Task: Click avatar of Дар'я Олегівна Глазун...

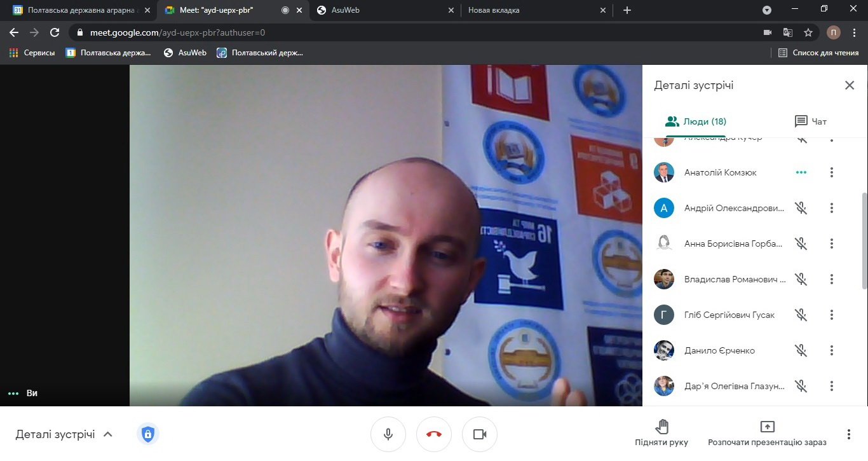Action: (x=664, y=386)
